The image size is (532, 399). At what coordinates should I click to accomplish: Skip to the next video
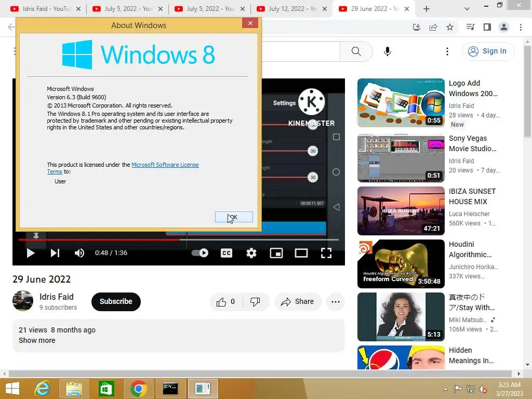point(55,253)
